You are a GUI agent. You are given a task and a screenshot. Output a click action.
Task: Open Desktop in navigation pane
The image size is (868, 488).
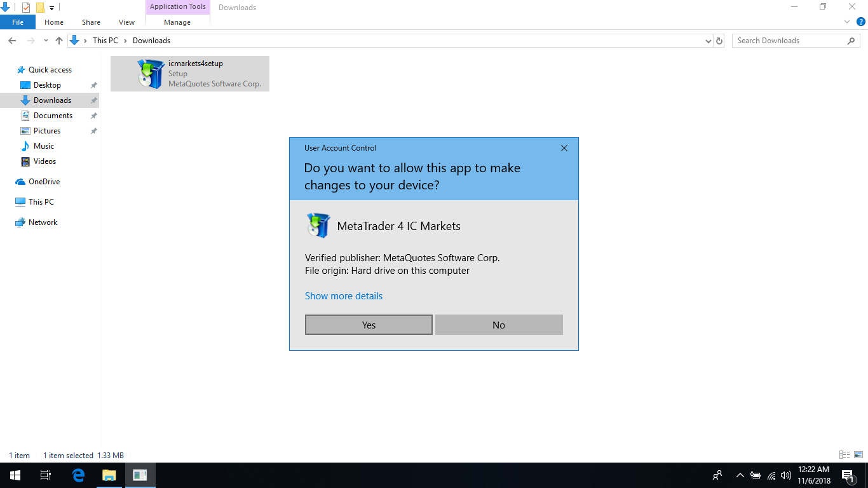(47, 85)
